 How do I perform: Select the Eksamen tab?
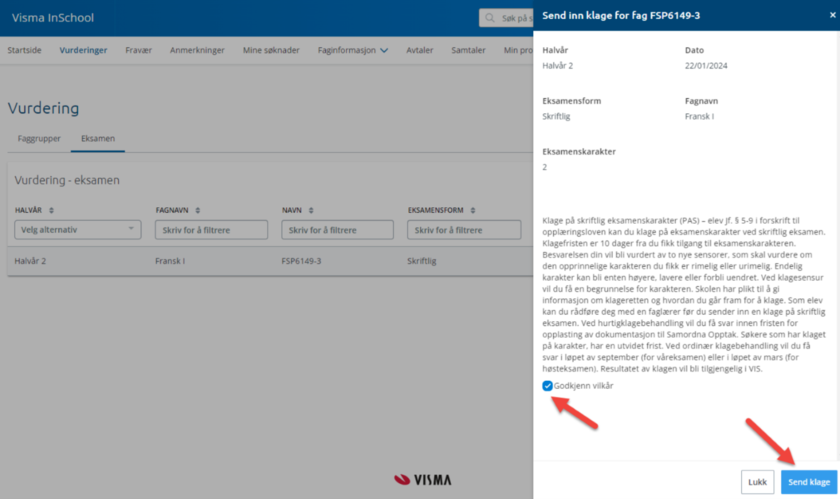click(97, 138)
